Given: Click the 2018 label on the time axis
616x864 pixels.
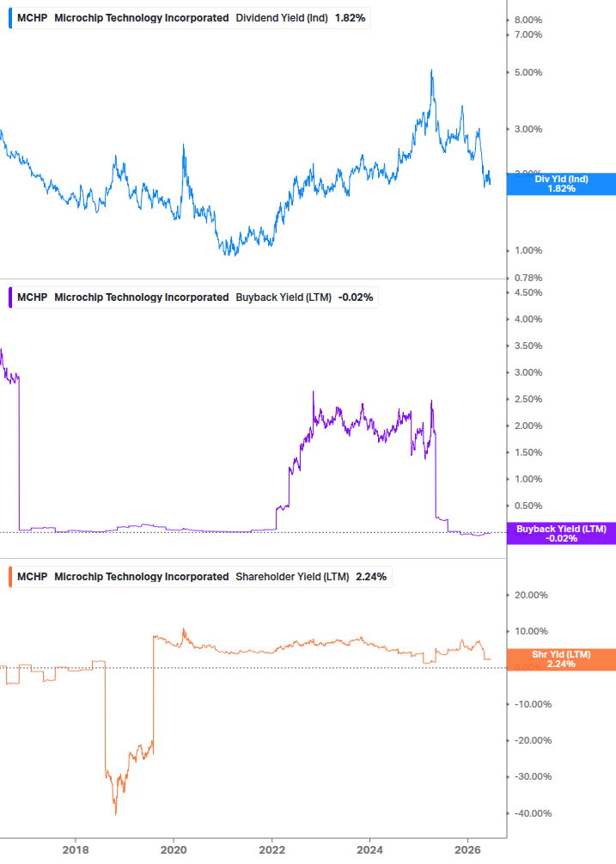Looking at the screenshot, I should pyautogui.click(x=76, y=849).
